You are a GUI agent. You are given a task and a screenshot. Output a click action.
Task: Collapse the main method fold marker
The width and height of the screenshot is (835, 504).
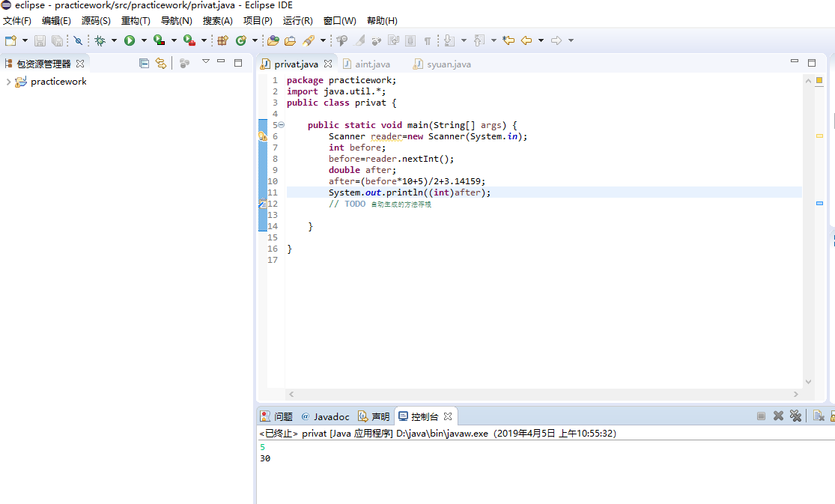coord(281,125)
